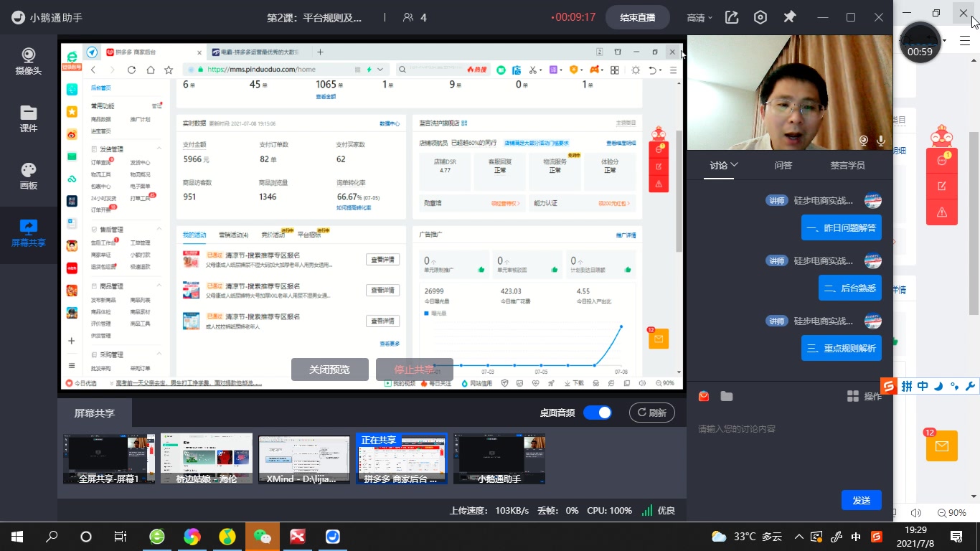Switch to the 禁言学员 tab
980x551 pixels.
pyautogui.click(x=847, y=165)
